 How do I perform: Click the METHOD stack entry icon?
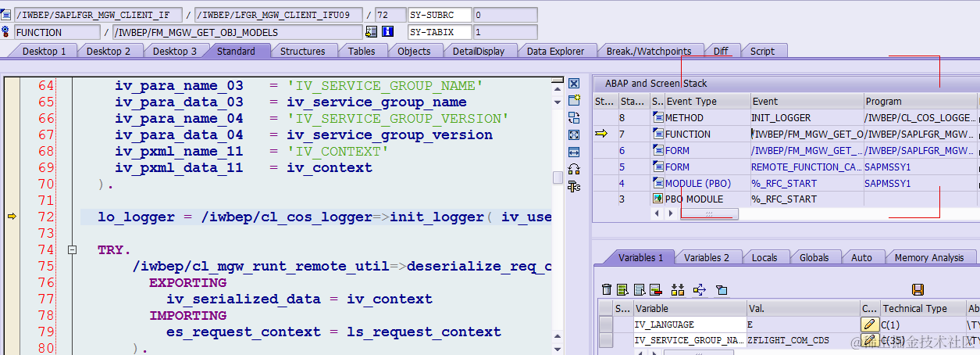[x=658, y=117]
